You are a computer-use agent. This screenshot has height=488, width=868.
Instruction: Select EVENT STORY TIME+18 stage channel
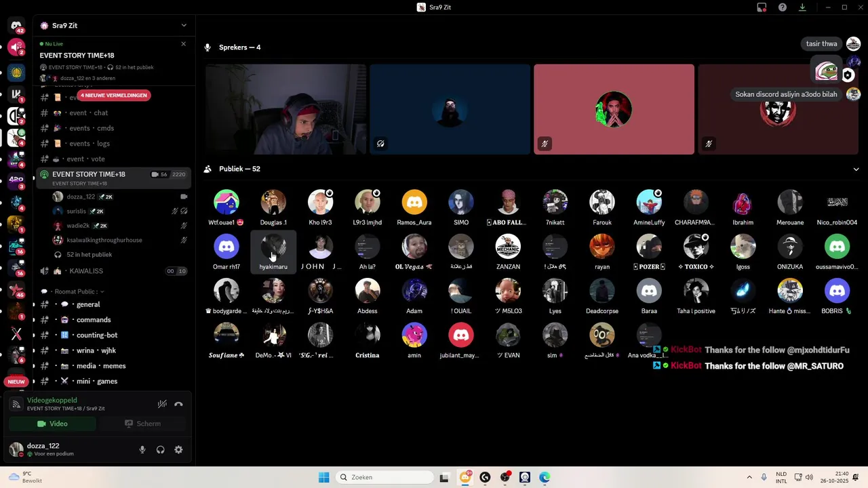tap(113, 178)
